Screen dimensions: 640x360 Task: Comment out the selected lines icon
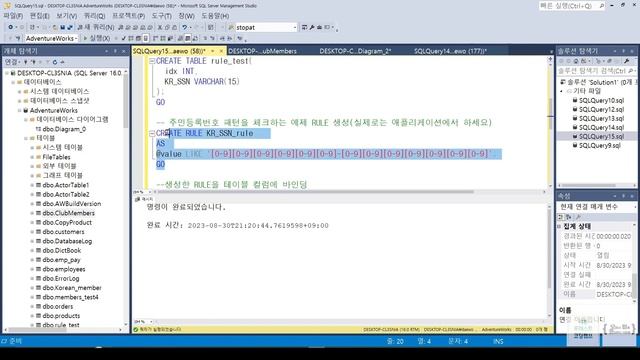click(x=205, y=38)
